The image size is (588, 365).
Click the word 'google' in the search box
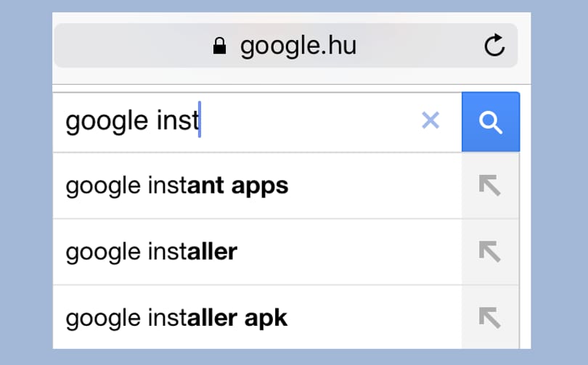coord(107,122)
